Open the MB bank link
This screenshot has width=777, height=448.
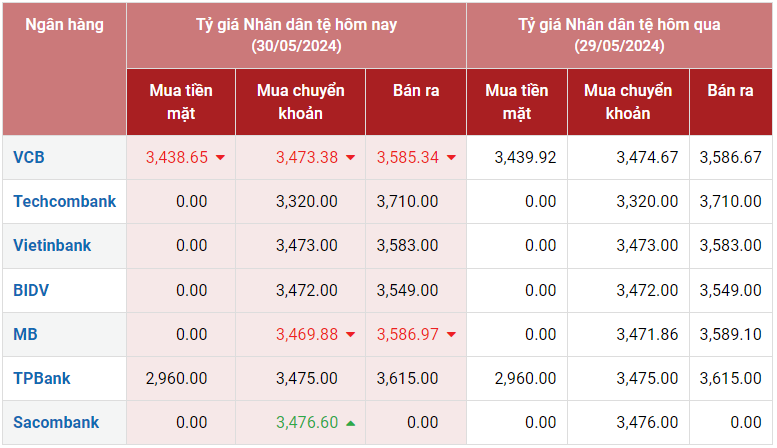[x=25, y=334]
